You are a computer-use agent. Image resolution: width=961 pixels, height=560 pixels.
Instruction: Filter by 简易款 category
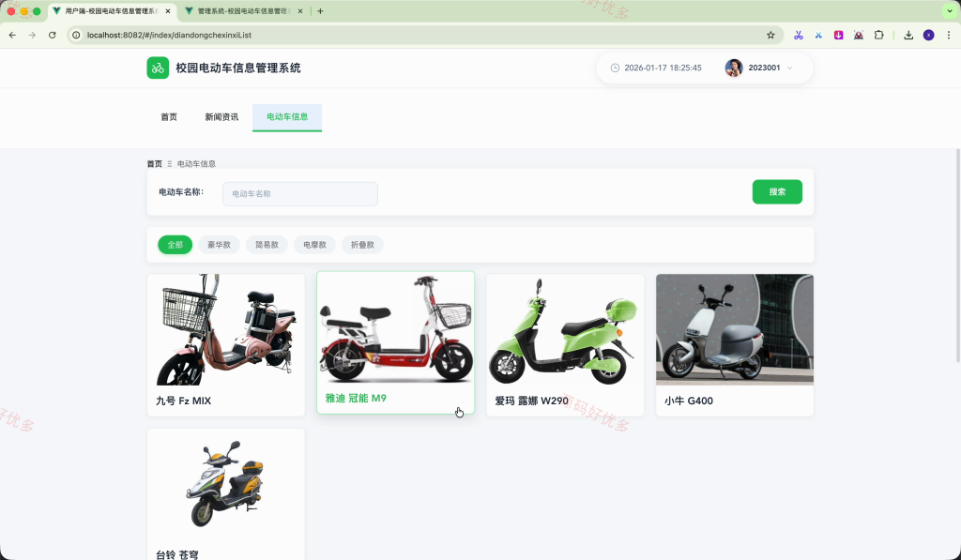point(267,245)
